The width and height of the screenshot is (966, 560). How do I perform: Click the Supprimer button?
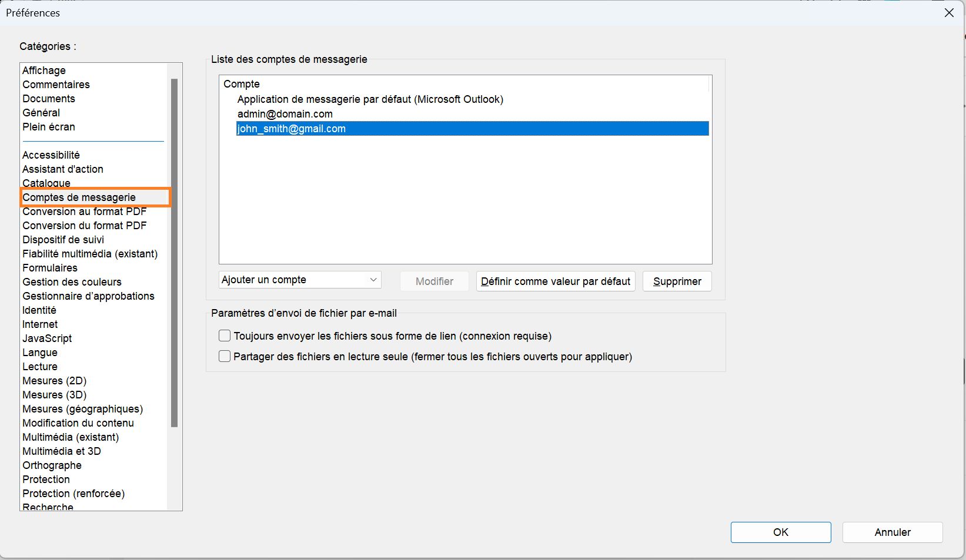pos(677,281)
